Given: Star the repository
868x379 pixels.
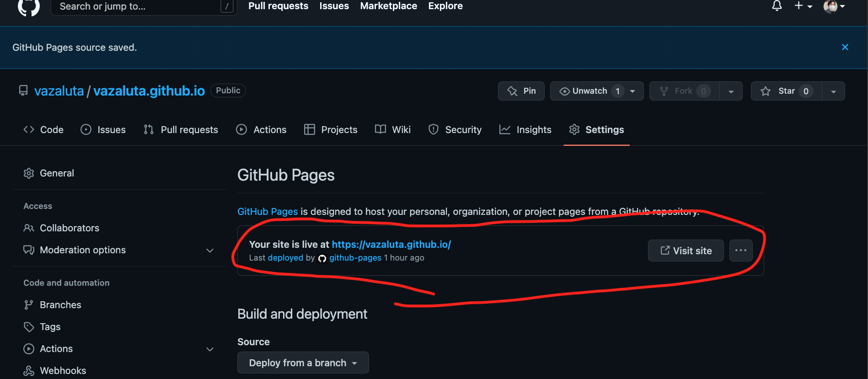Looking at the screenshot, I should pyautogui.click(x=786, y=91).
